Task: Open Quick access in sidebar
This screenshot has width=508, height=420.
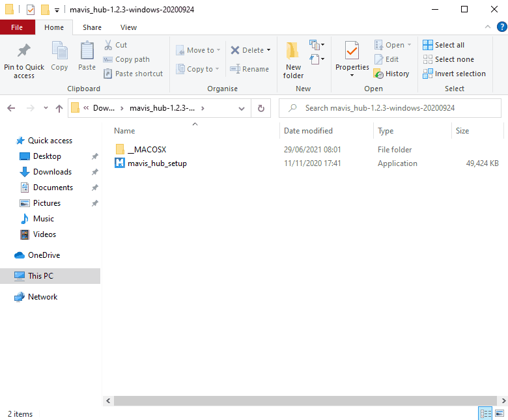Action: pos(44,141)
